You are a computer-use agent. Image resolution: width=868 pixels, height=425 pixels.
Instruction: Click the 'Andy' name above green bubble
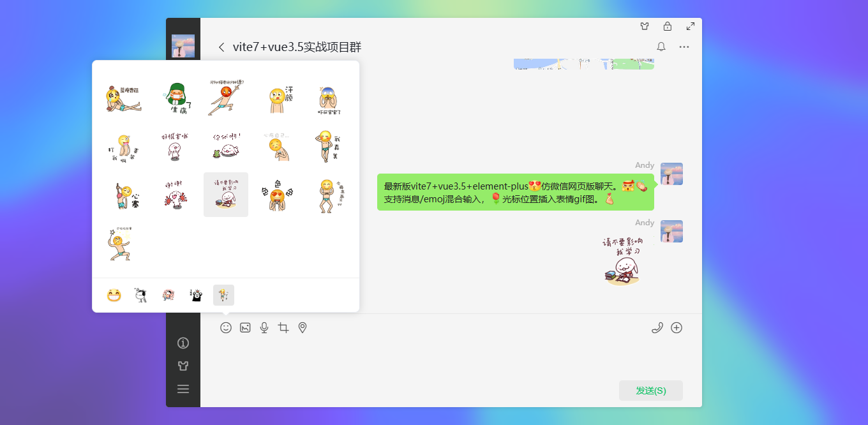point(645,165)
